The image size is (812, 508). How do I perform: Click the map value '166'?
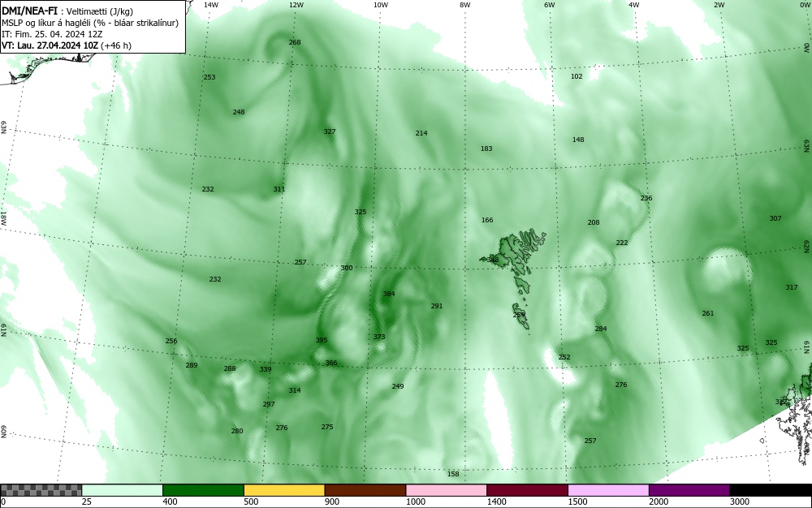487,220
